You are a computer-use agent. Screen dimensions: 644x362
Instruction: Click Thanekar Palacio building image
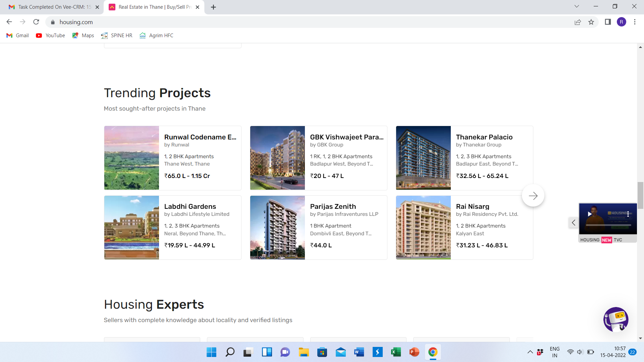click(x=423, y=158)
